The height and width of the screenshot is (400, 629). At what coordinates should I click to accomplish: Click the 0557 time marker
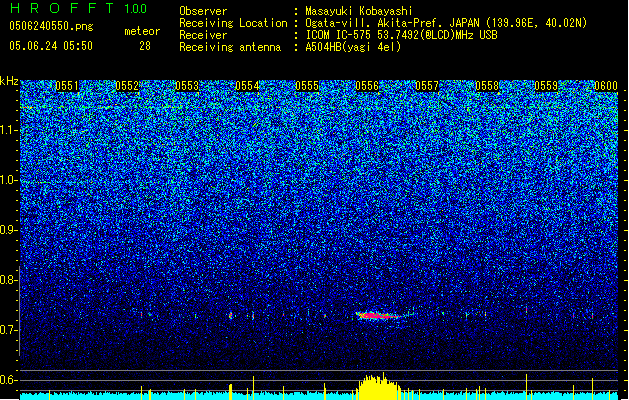[427, 86]
